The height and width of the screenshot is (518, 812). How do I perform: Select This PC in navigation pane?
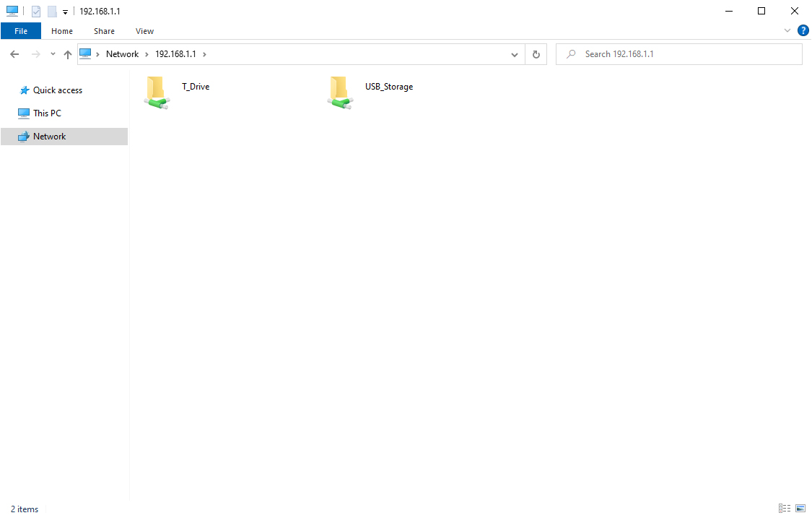(x=47, y=113)
